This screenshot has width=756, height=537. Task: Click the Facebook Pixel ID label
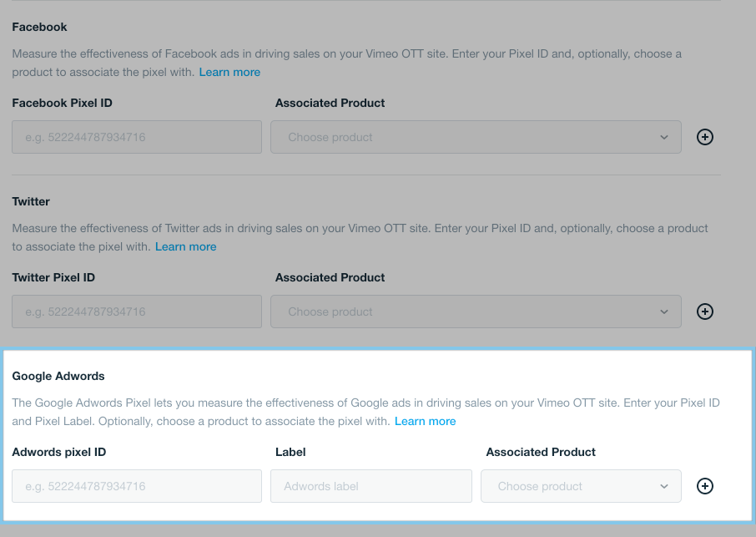click(62, 103)
